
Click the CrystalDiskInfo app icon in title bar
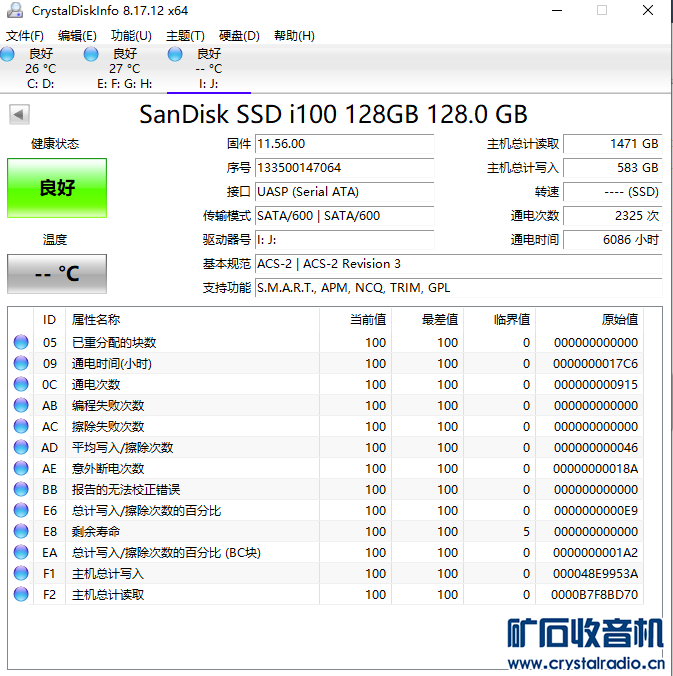point(15,10)
